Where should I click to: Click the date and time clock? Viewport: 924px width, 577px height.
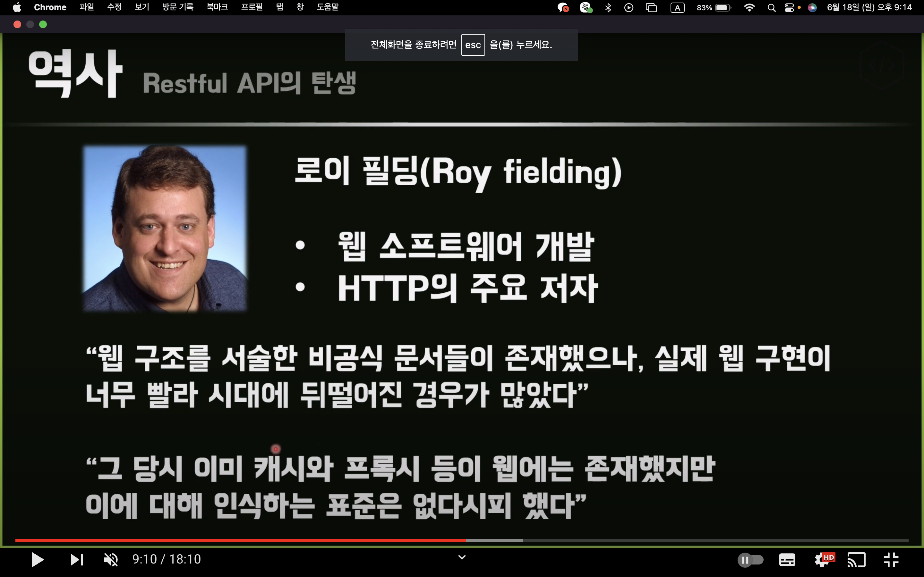point(869,8)
